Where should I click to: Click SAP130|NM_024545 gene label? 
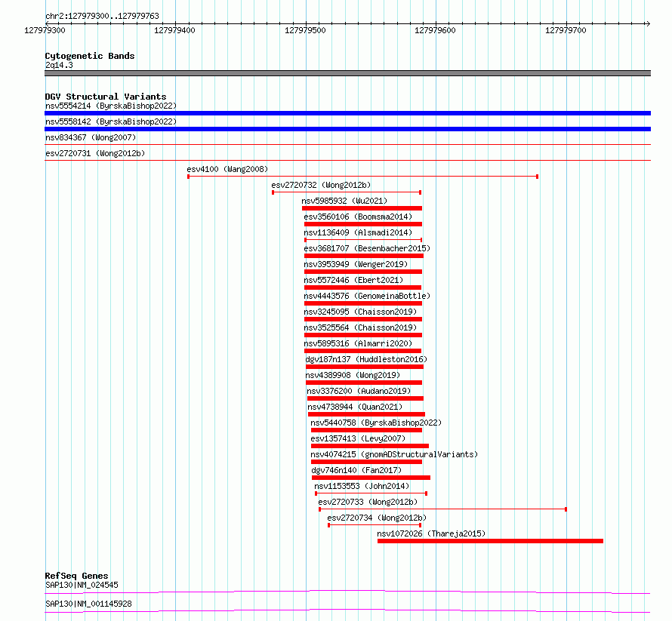tap(82, 585)
